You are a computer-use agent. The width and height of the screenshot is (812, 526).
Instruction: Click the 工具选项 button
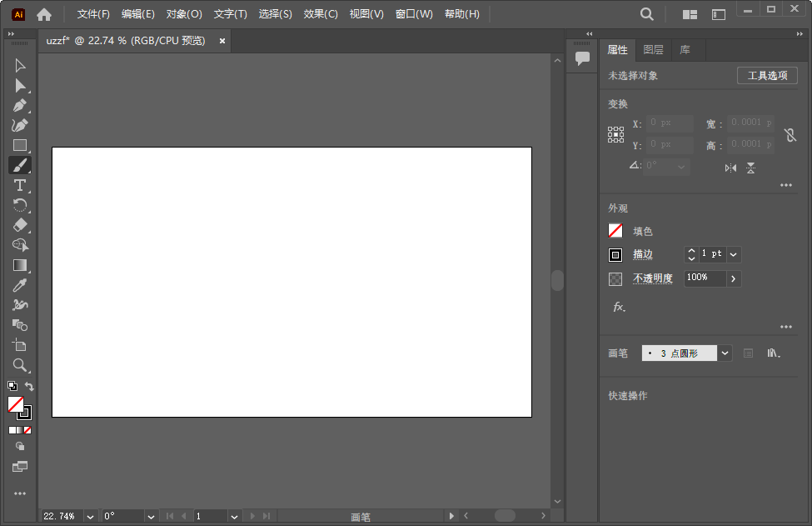click(767, 75)
